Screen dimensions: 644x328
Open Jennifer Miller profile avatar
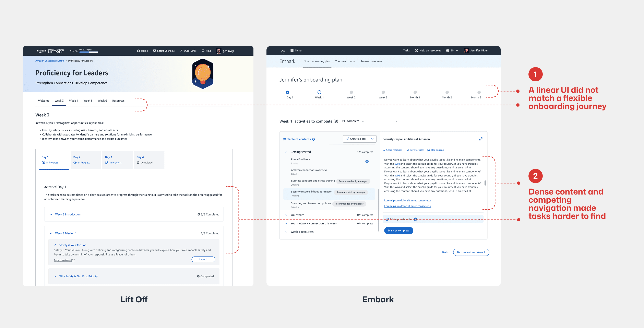466,50
